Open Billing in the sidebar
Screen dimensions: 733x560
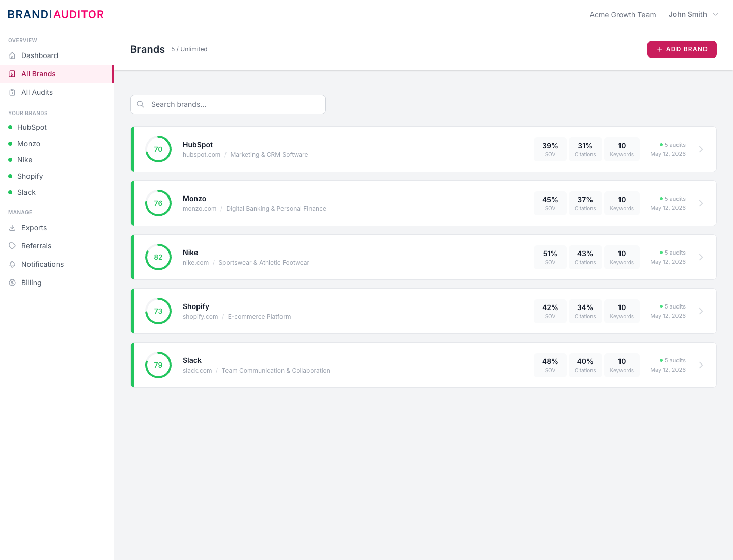click(57, 283)
